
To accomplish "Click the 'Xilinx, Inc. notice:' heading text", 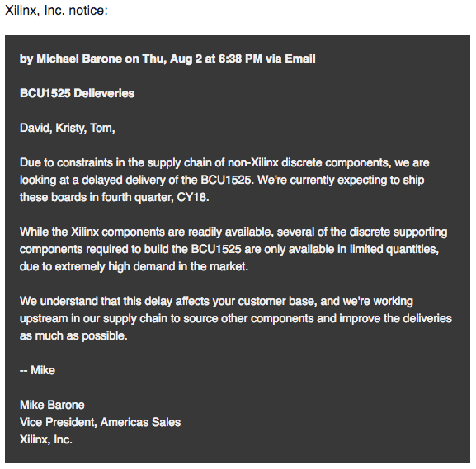I will tap(56, 11).
